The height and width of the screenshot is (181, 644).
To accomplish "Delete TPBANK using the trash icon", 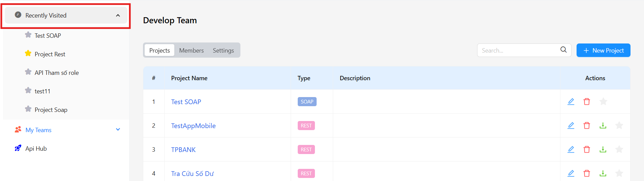I will (587, 149).
